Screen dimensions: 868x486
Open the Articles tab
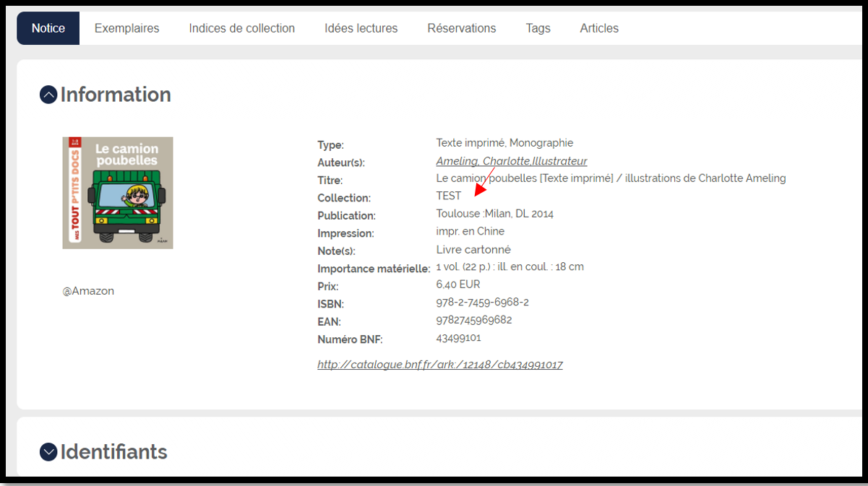(599, 28)
